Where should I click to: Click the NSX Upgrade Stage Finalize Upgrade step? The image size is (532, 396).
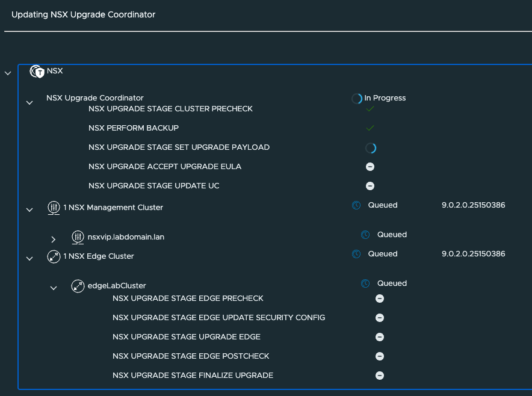[x=193, y=376]
